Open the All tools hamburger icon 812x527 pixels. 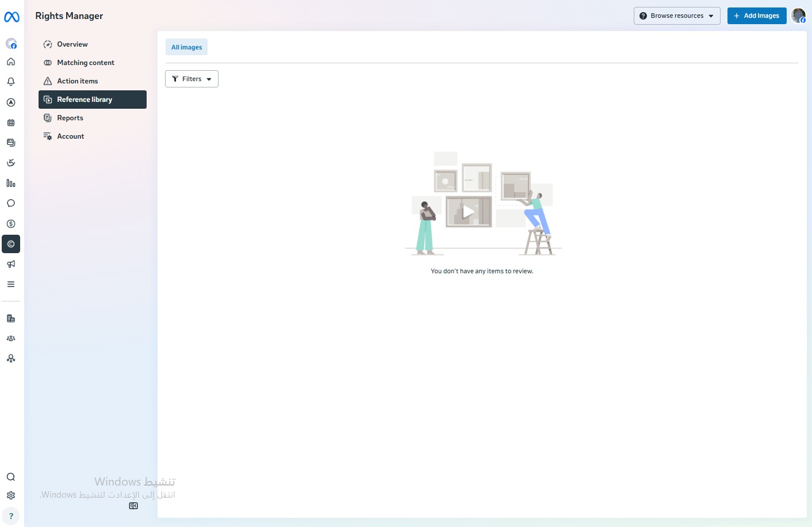coord(11,284)
